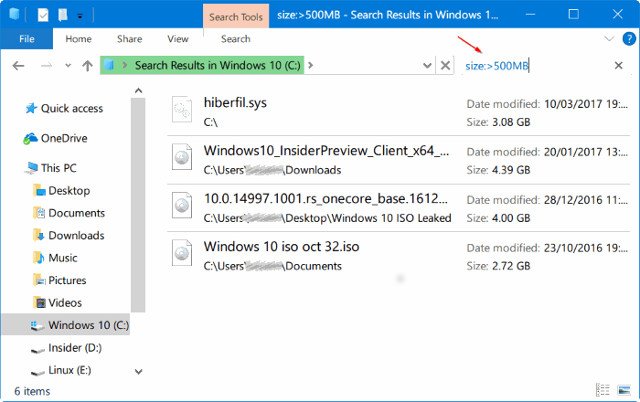This screenshot has width=640, height=402.
Task: Click the Quick access star icon
Action: click(x=31, y=108)
